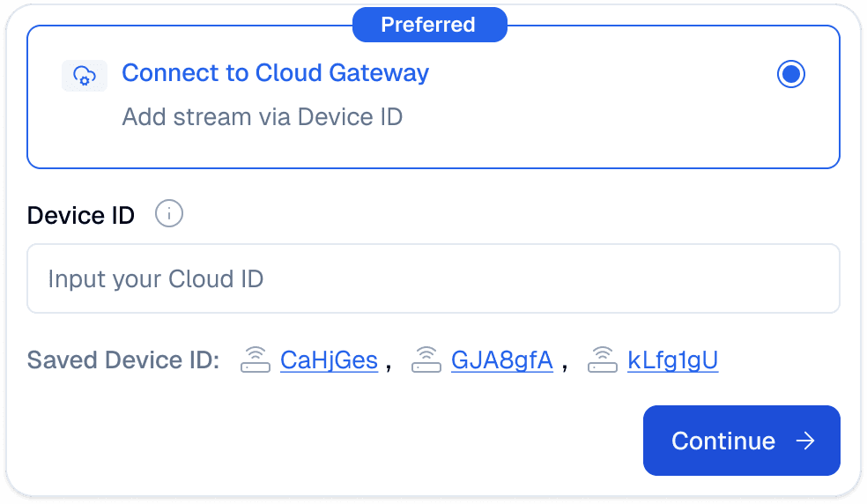Click the arrow icon inside Continue
Image resolution: width=867 pixels, height=504 pixels.
(805, 441)
